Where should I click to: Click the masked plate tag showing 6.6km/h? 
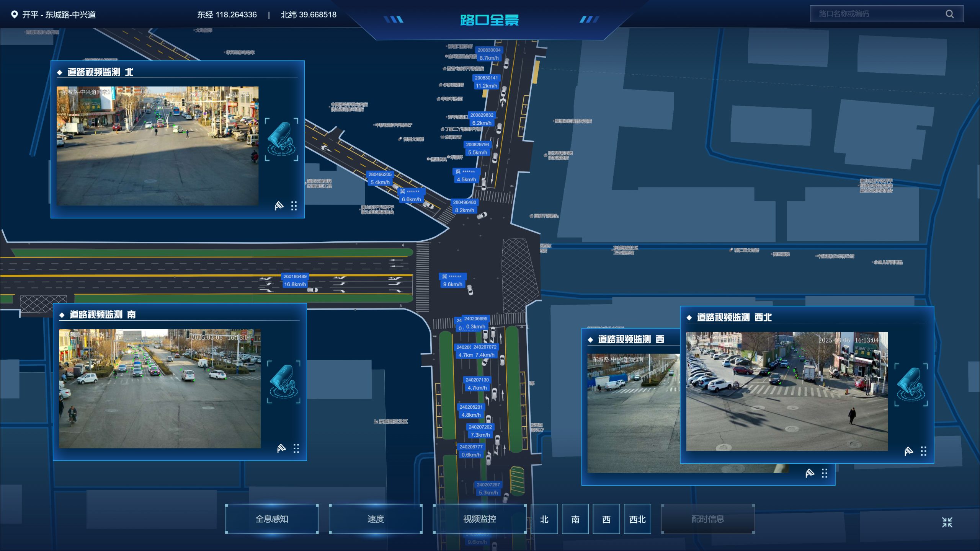[411, 196]
